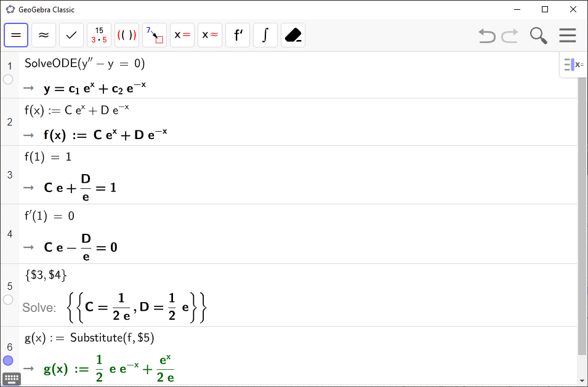This screenshot has width=588, height=387.
Task: Select the Integral tool
Action: tap(265, 35)
